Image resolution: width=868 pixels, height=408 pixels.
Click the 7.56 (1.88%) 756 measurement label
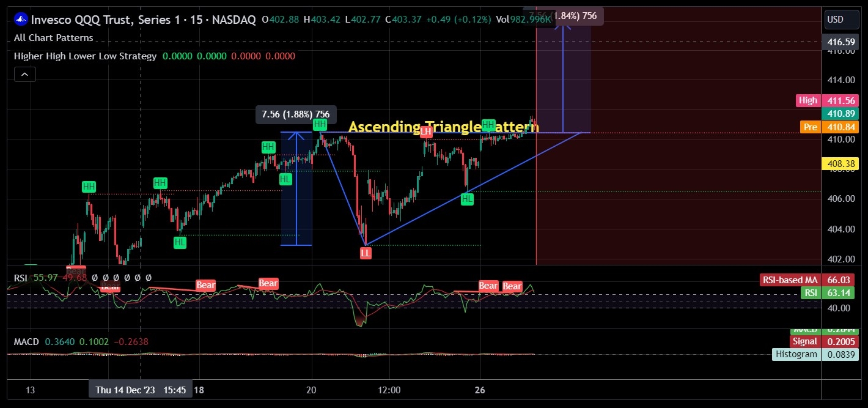coord(296,114)
